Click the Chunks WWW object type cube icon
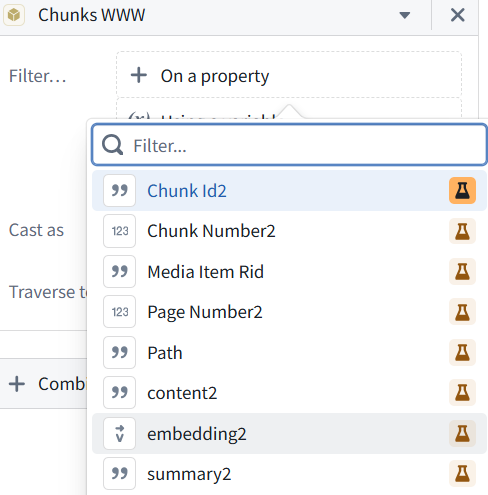488x495 pixels. pyautogui.click(x=14, y=15)
